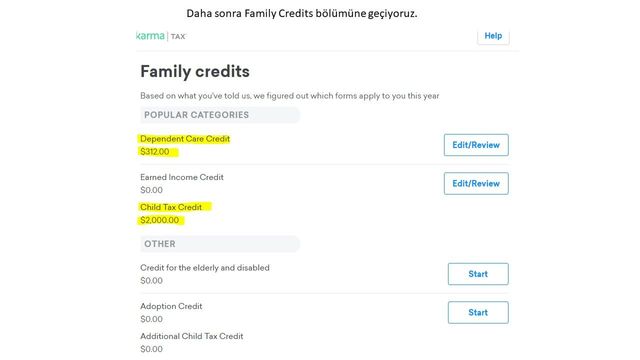Image resolution: width=640 pixels, height=360 pixels.
Task: Select the Earned Income Credit label
Action: (x=182, y=177)
